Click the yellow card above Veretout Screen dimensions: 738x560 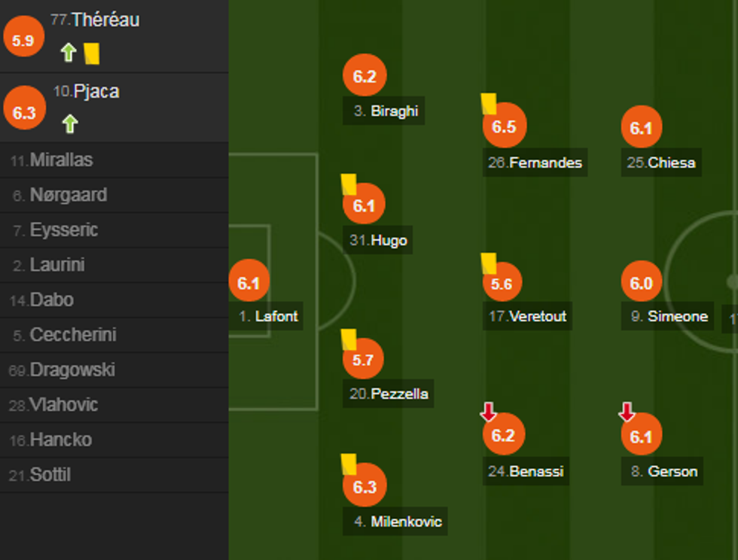(489, 263)
